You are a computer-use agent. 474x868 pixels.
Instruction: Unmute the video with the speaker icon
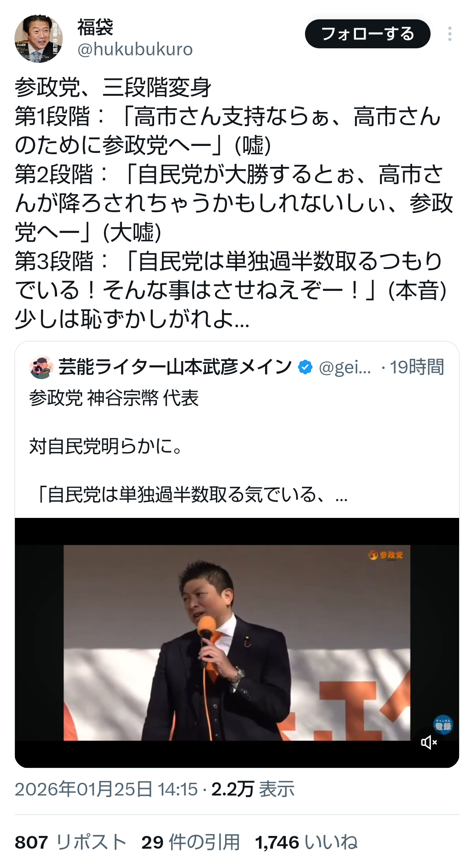pos(429,742)
